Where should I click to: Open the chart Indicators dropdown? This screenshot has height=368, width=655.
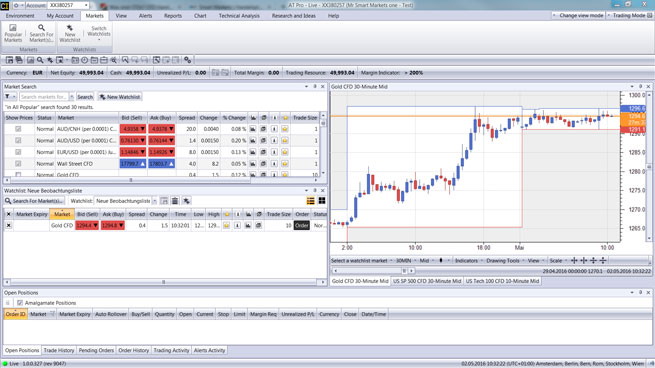[x=468, y=261]
